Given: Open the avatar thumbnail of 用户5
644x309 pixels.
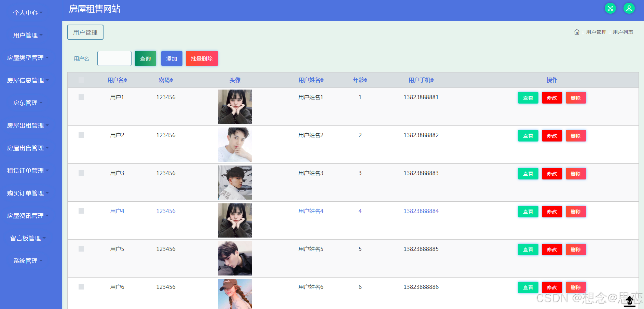Looking at the screenshot, I should [235, 258].
